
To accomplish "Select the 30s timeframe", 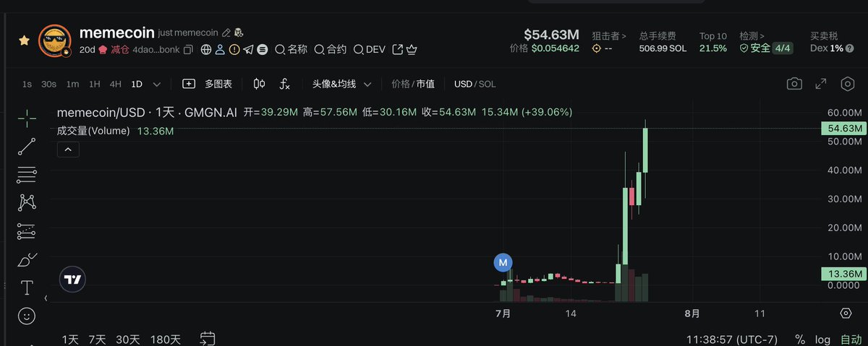I will click(48, 84).
